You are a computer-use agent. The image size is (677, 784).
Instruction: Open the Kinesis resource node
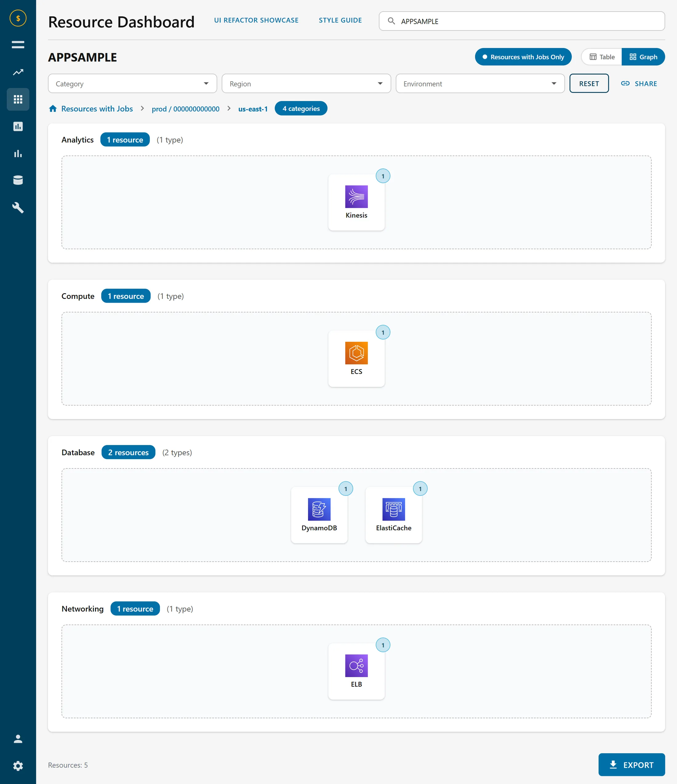click(x=356, y=202)
